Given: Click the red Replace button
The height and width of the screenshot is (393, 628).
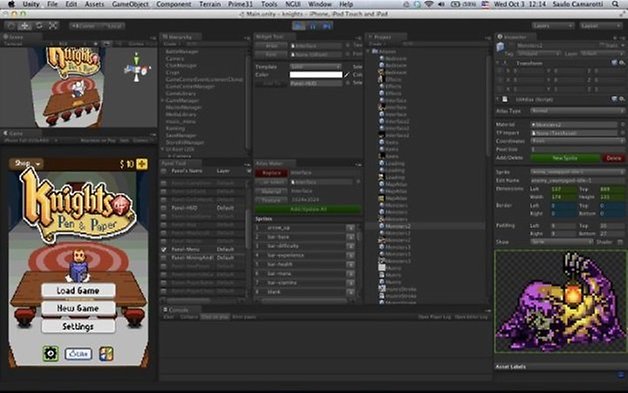Looking at the screenshot, I should pyautogui.click(x=271, y=173).
